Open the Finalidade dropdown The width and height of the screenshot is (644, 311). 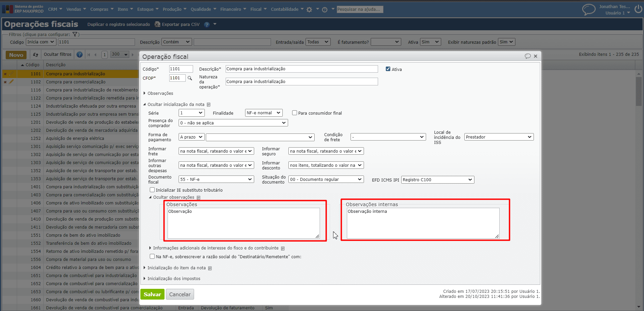click(x=264, y=113)
